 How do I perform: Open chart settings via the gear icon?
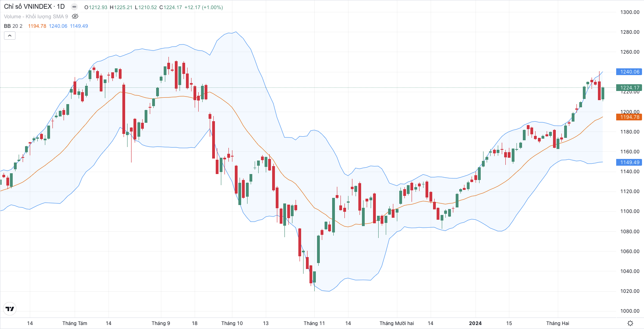[x=630, y=323]
